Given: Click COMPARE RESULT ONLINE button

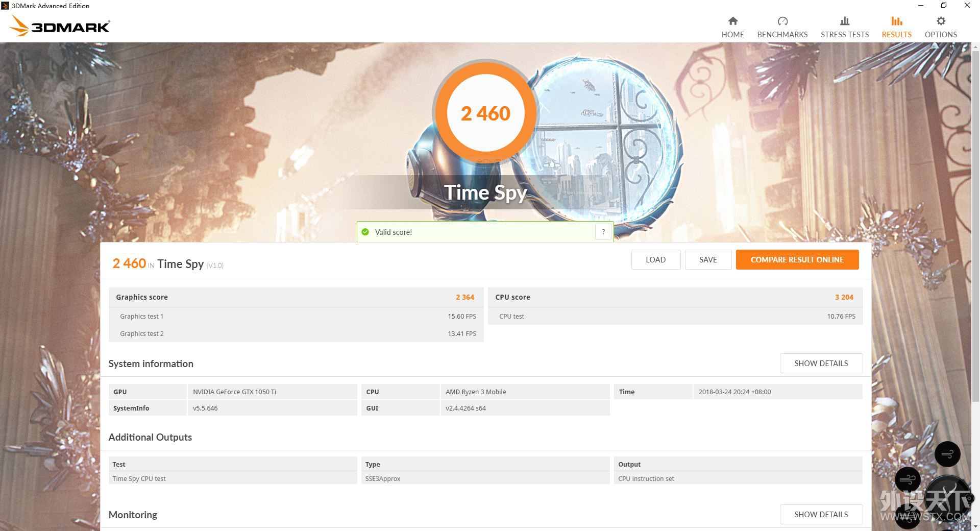Looking at the screenshot, I should tap(797, 259).
